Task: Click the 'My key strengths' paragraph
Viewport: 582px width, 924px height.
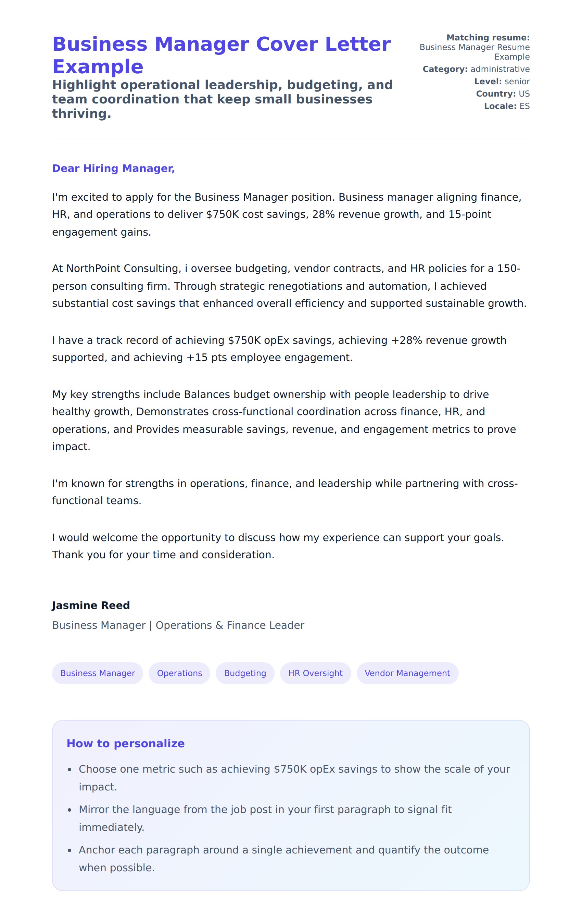Action: 284,420
